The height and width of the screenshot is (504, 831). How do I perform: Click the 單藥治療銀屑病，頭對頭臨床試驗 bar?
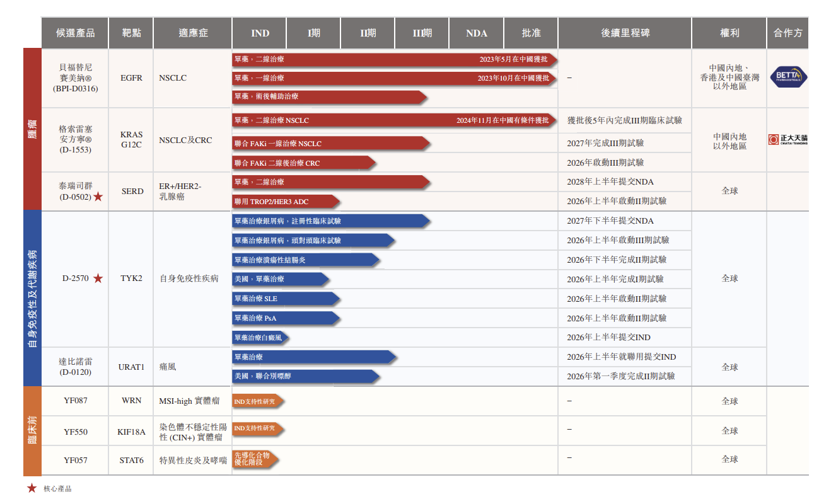pos(314,240)
